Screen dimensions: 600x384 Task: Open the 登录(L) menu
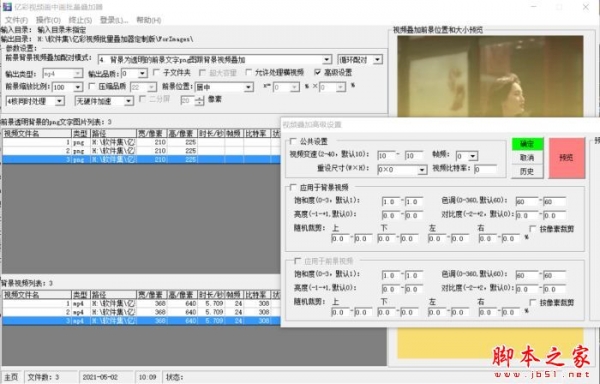coord(114,20)
